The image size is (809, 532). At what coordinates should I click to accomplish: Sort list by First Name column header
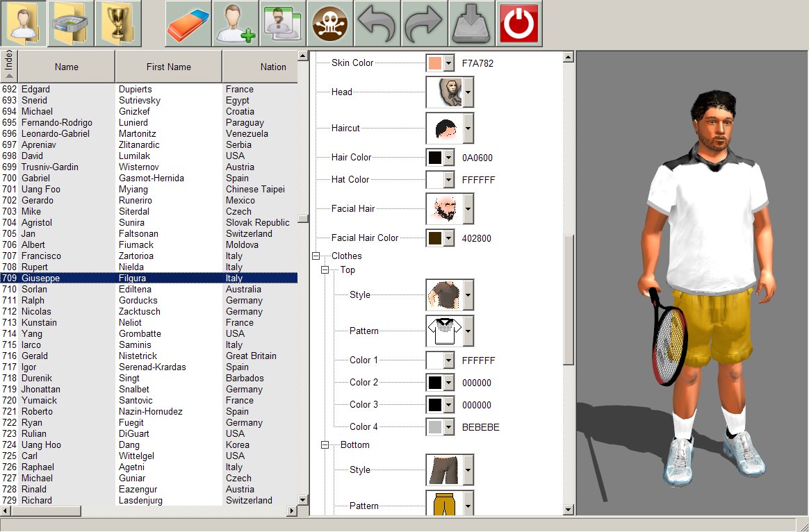click(x=169, y=67)
